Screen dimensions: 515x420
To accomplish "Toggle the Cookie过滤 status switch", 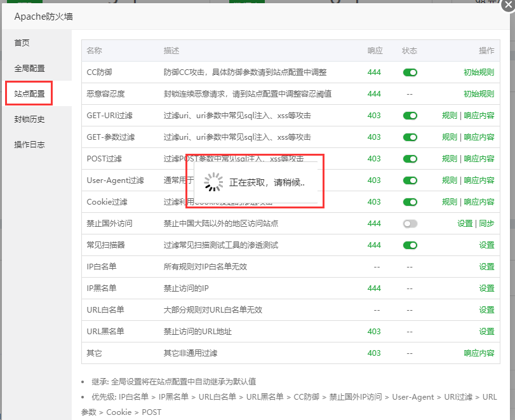I will point(410,202).
